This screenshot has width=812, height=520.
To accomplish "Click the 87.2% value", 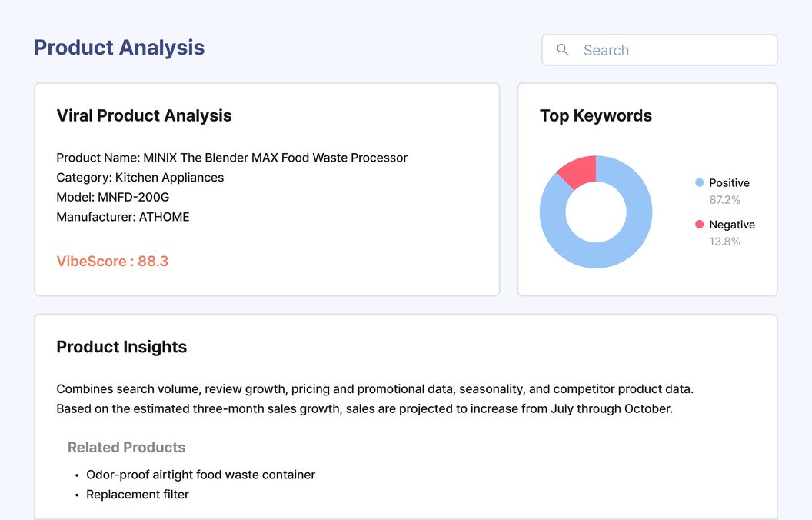I will pyautogui.click(x=724, y=199).
